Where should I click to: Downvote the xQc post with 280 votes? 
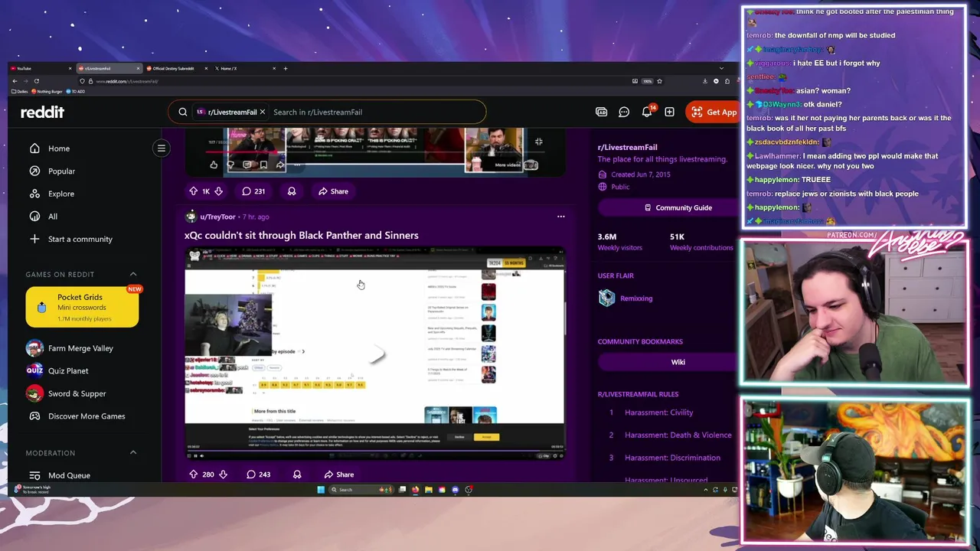click(223, 474)
